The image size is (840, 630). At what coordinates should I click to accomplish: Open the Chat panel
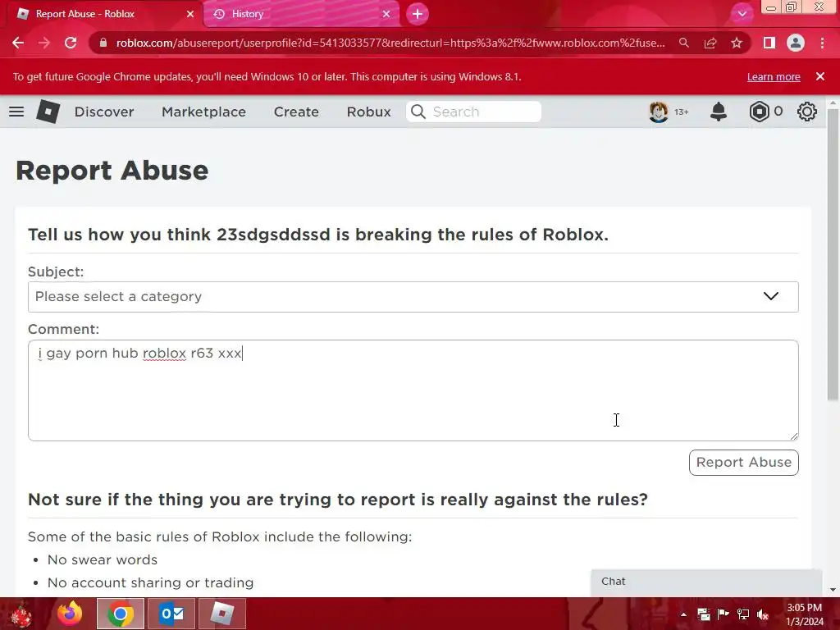(706, 582)
